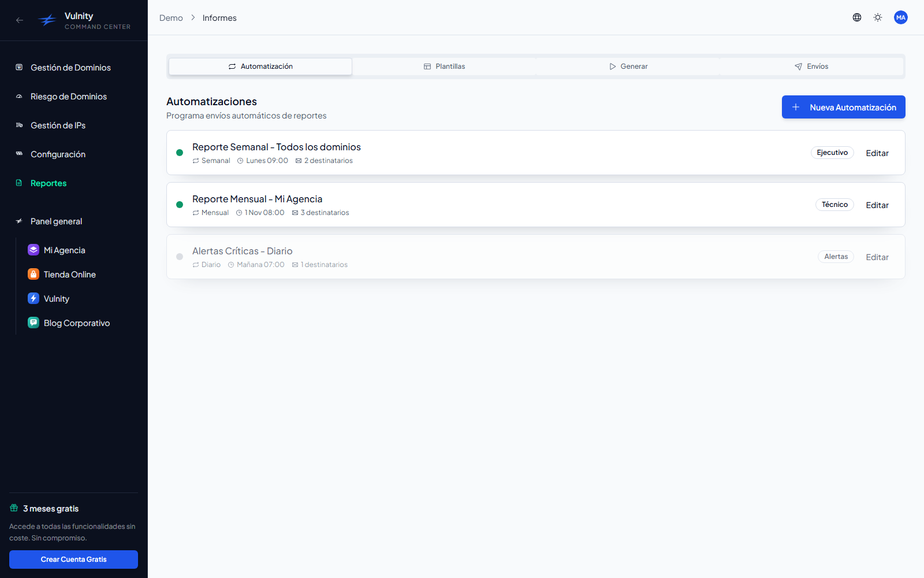Viewport: 924px width, 578px height.
Task: Click Demo breadcrumb link
Action: tap(171, 18)
